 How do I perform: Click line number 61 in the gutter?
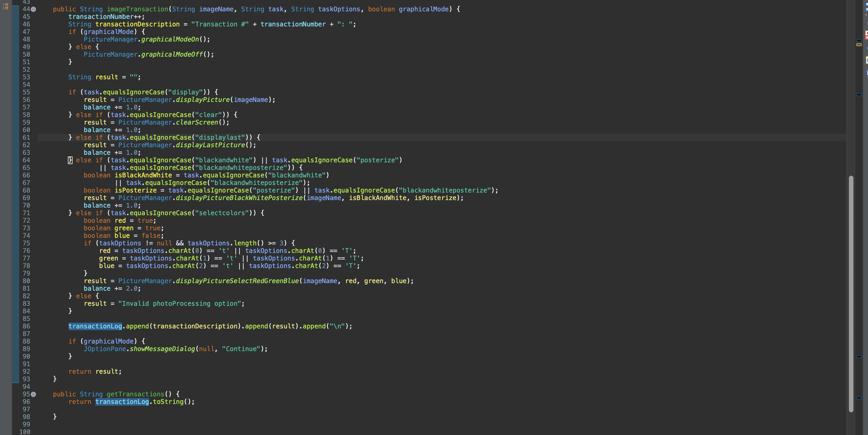(x=26, y=138)
